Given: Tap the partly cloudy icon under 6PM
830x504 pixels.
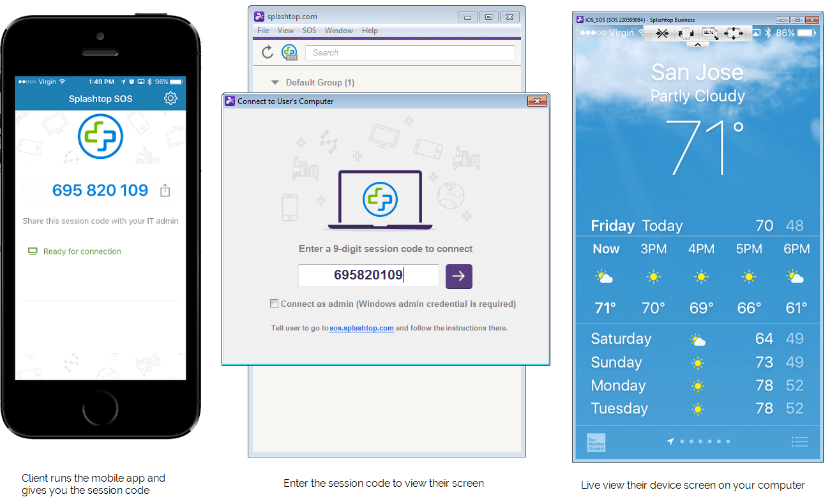Looking at the screenshot, I should (796, 277).
